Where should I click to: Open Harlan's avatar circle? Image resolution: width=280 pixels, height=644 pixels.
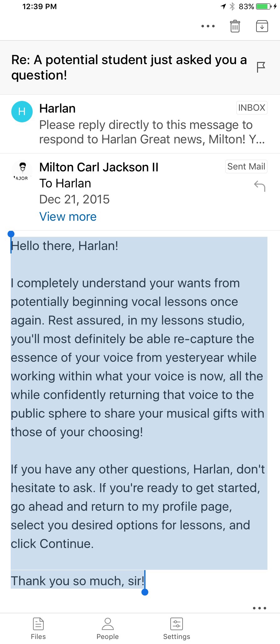tap(22, 112)
